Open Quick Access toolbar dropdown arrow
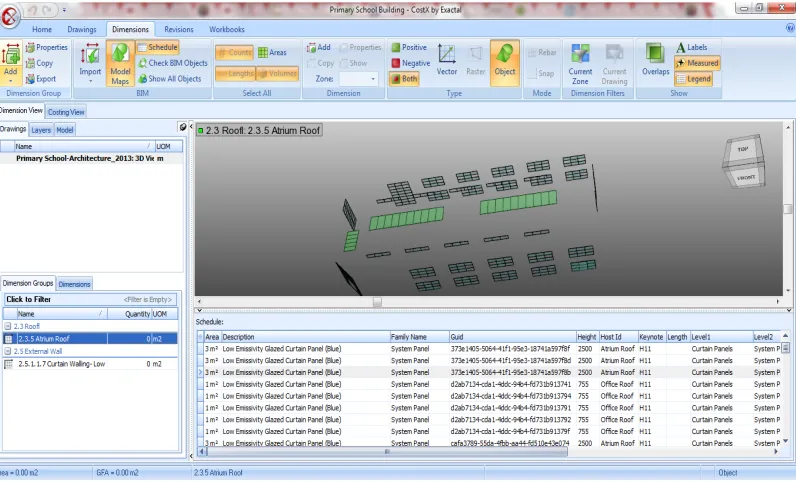796x482 pixels. pos(64,10)
